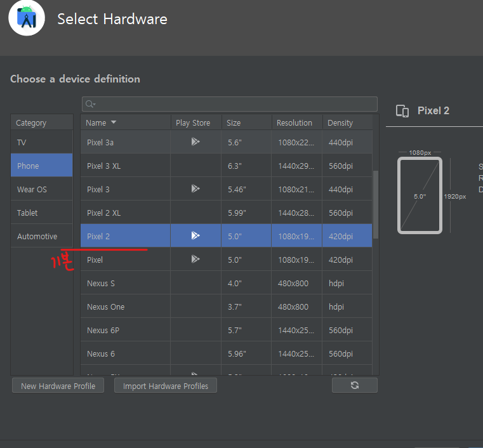Click the Category column header

[x=42, y=122]
